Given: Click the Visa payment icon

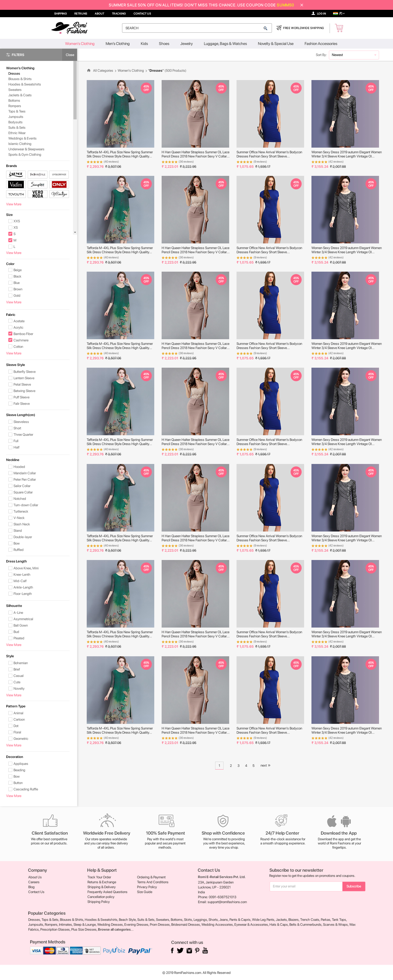Looking at the screenshot, I should point(36,950).
